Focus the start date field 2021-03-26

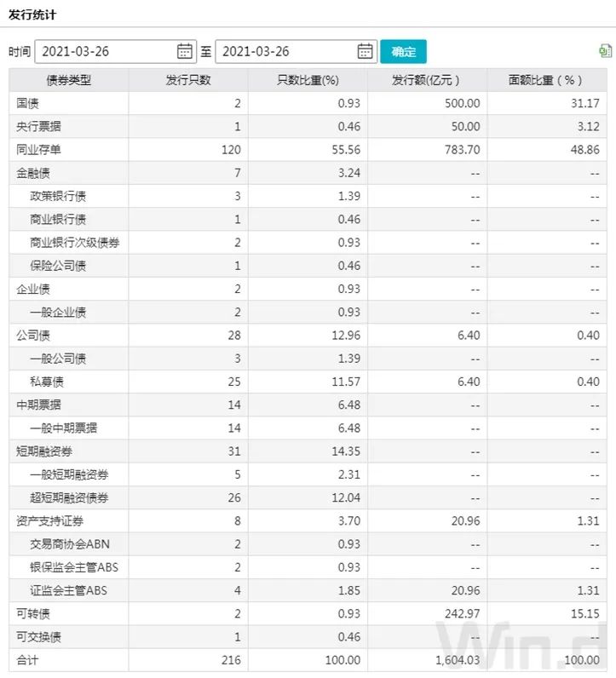[x=116, y=51]
